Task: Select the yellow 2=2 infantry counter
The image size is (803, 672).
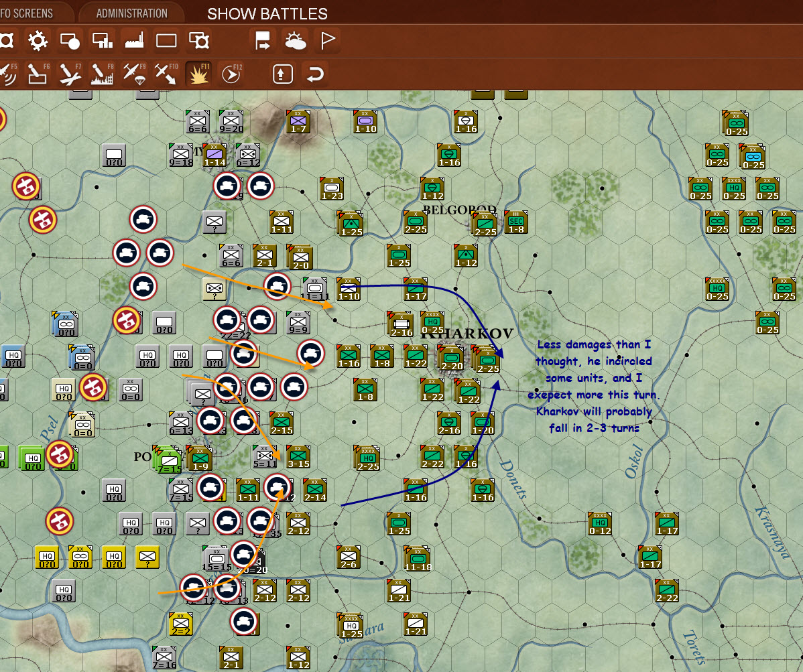Action: click(180, 624)
